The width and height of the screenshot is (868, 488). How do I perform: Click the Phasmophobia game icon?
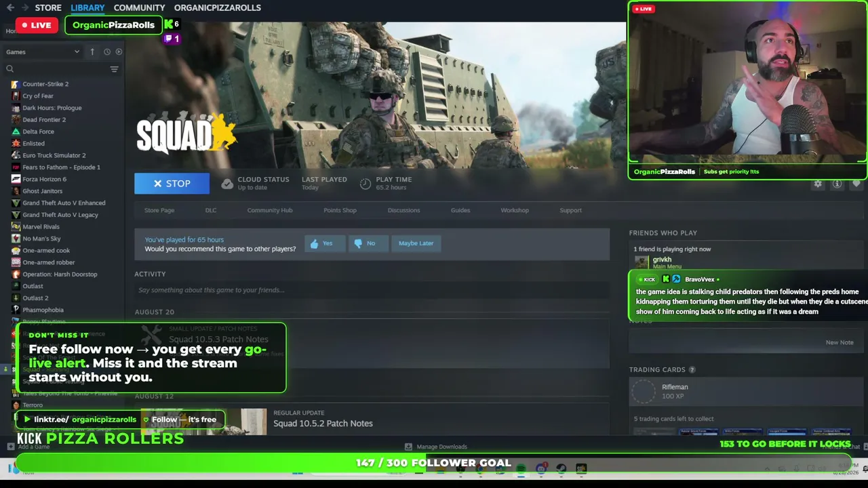16,310
